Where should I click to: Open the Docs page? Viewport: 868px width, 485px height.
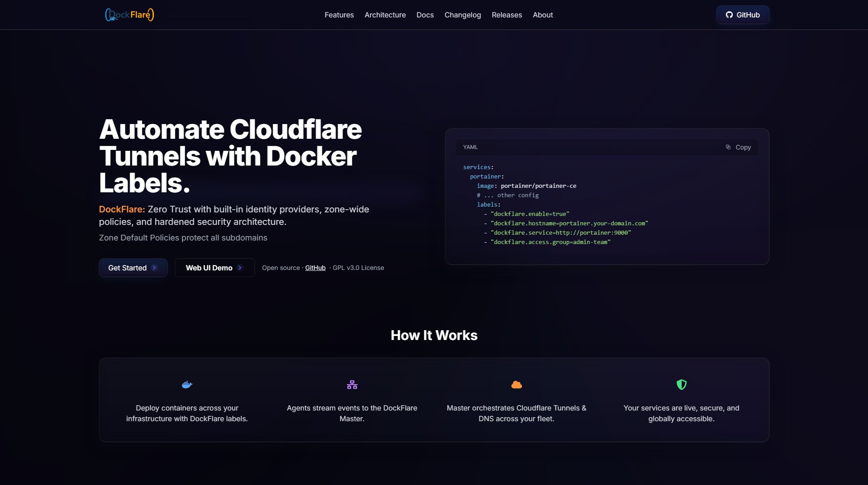point(425,15)
